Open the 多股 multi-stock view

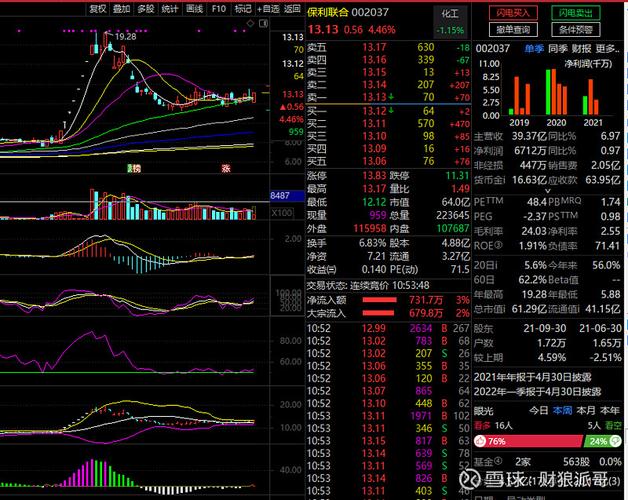[146, 9]
